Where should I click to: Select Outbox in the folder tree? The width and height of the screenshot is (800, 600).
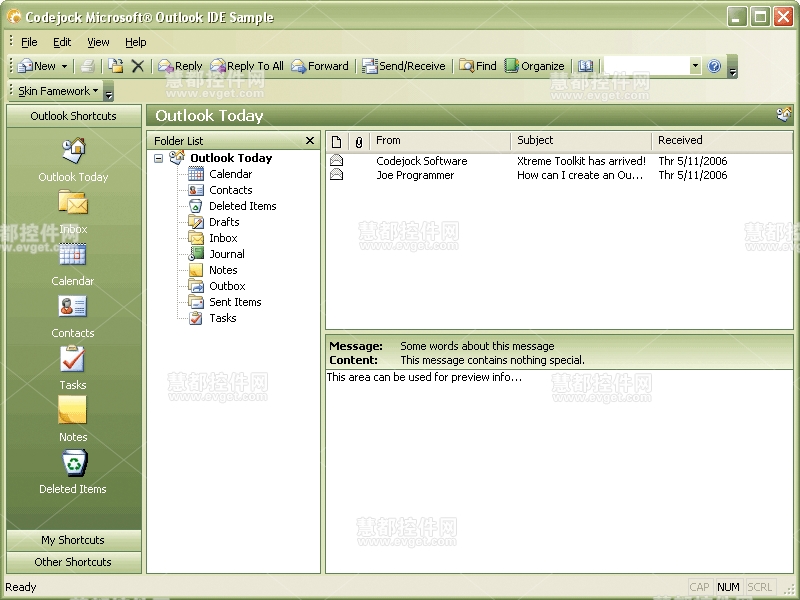(227, 286)
